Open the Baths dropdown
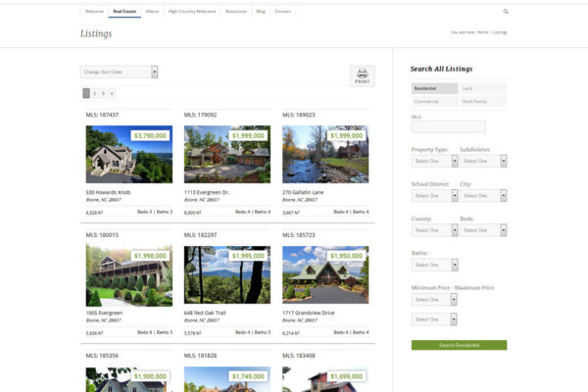588x392 pixels. point(434,265)
